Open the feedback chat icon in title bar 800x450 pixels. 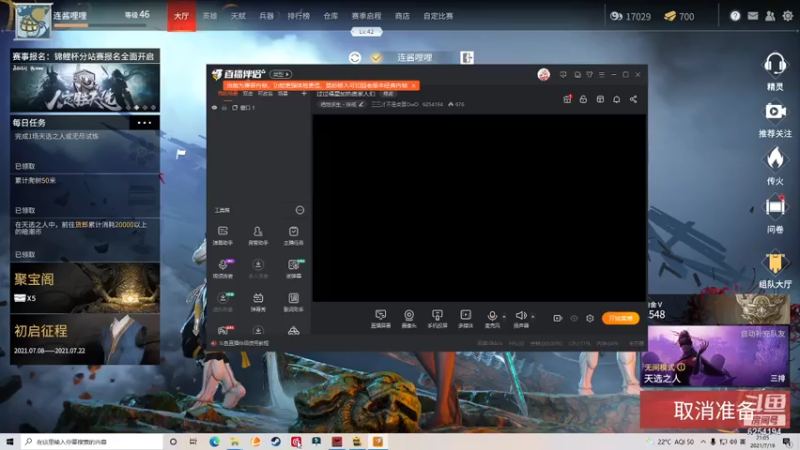(x=563, y=74)
